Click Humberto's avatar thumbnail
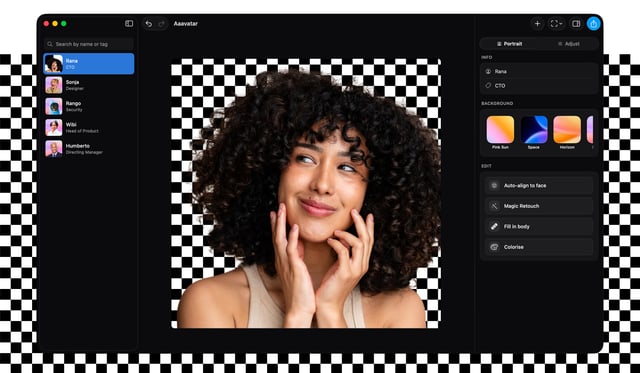The width and height of the screenshot is (640, 373). [54, 149]
